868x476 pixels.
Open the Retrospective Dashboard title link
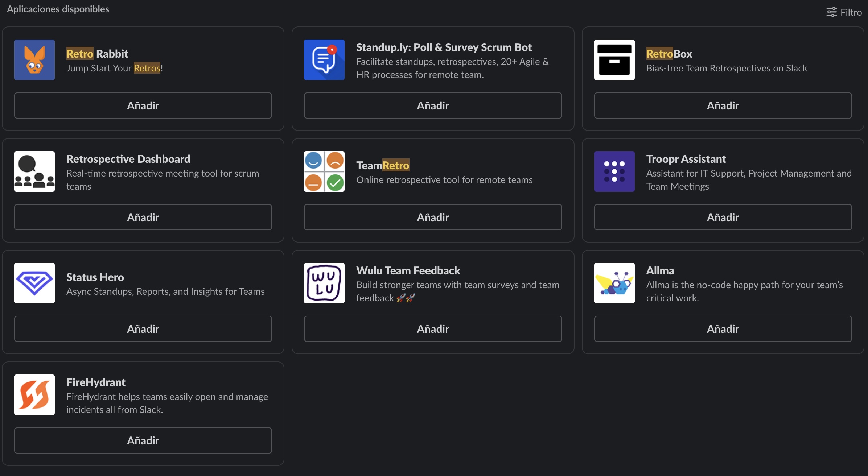click(128, 159)
